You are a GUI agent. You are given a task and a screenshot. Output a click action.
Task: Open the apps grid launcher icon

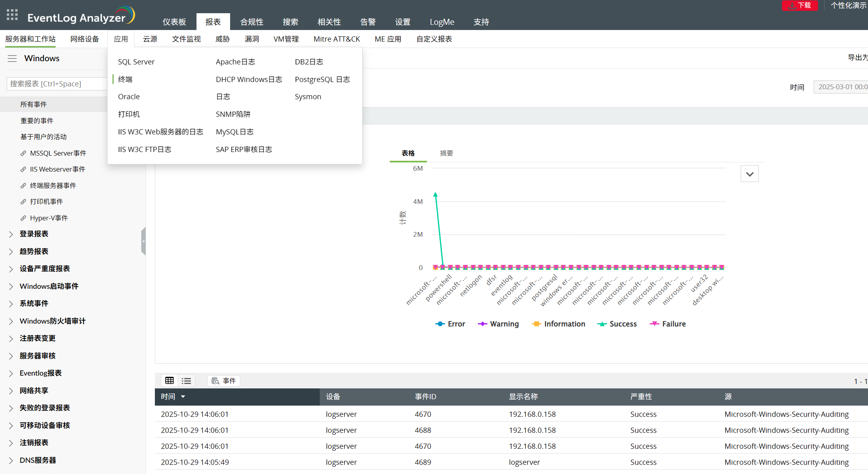(12, 15)
